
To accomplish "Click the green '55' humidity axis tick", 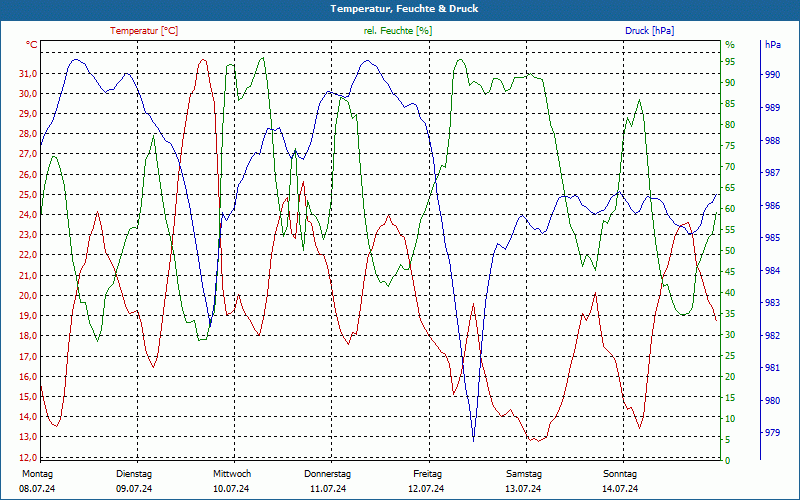I will pos(730,230).
